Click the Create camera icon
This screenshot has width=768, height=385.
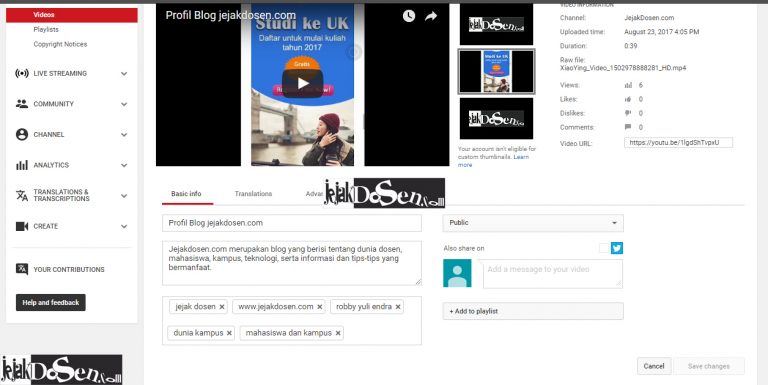(22, 226)
